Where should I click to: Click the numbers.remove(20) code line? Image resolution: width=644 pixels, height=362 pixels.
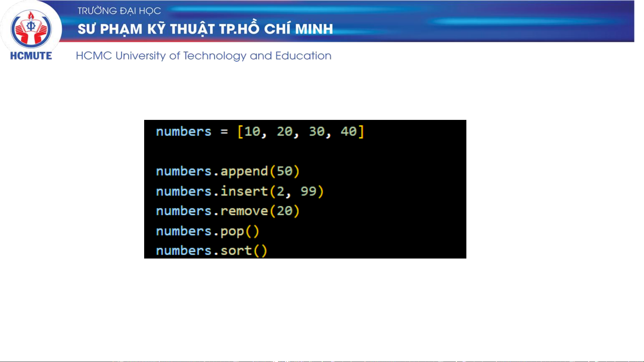click(x=227, y=211)
